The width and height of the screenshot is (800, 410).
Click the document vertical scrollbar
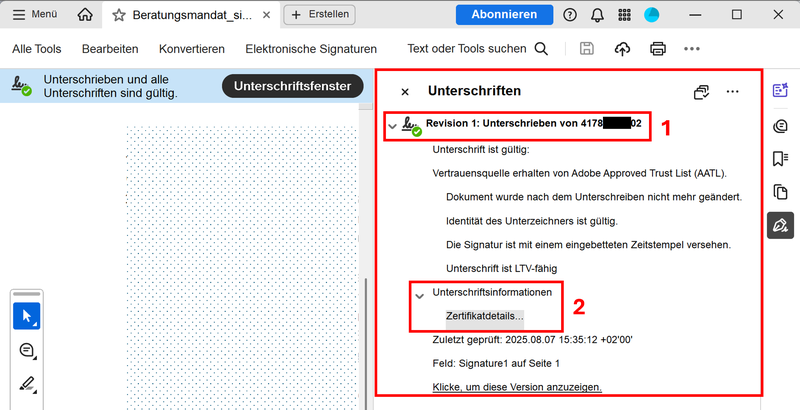(x=366, y=344)
